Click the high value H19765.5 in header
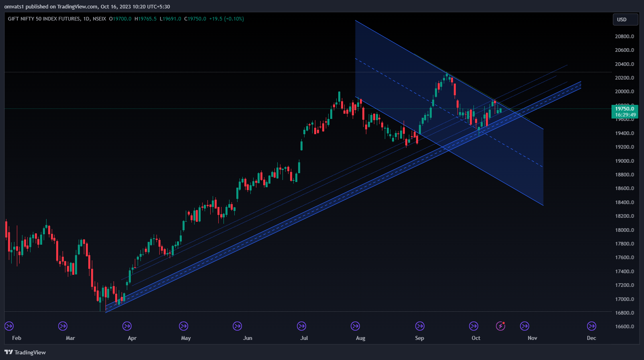The width and height of the screenshot is (644, 360). click(x=146, y=19)
